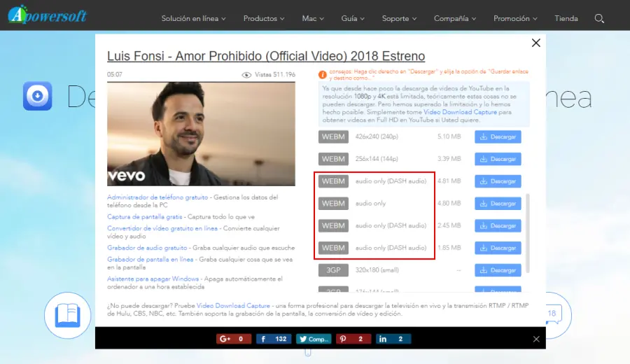This screenshot has width=630, height=364.
Task: Click the Luis Fonsi video thumbnail
Action: point(201,134)
